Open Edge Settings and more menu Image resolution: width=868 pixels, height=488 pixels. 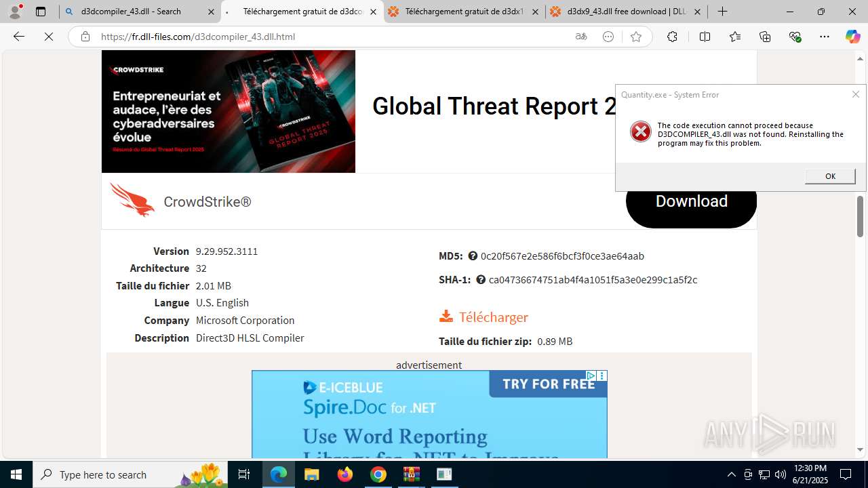click(825, 37)
